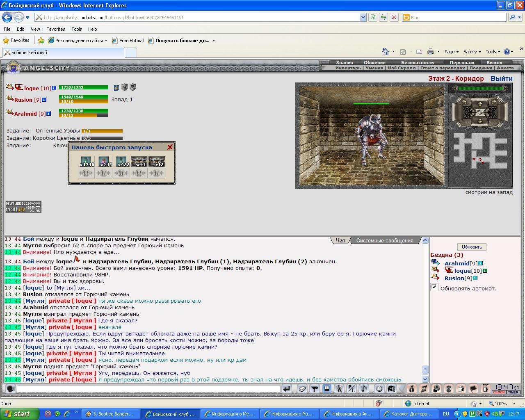This screenshot has width=525, height=420.
Task: Click Arahmid[9] in the Бездна player list
Action: (x=461, y=263)
